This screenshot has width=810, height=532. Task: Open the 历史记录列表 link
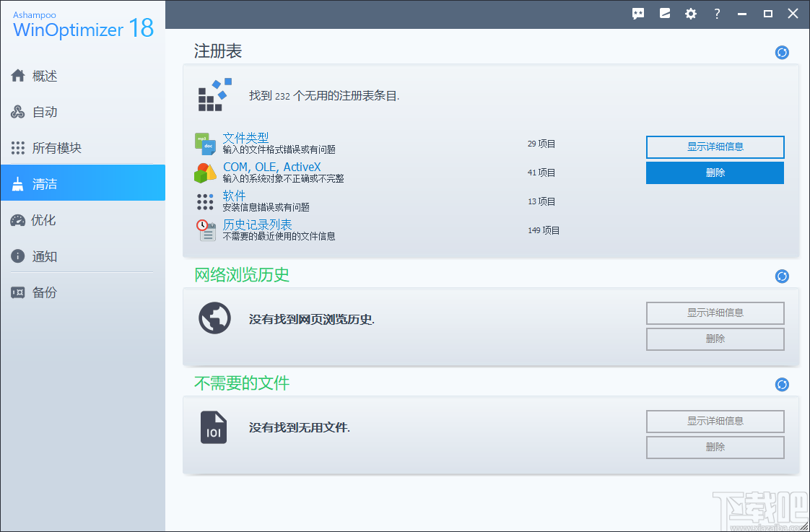[258, 224]
